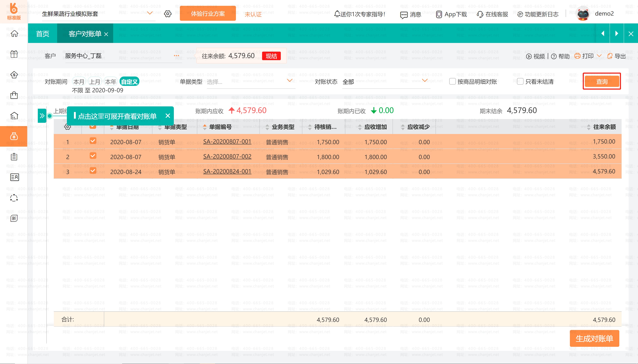Viewport: 638px width, 364px height.
Task: Select the 上月 period option
Action: (x=95, y=82)
